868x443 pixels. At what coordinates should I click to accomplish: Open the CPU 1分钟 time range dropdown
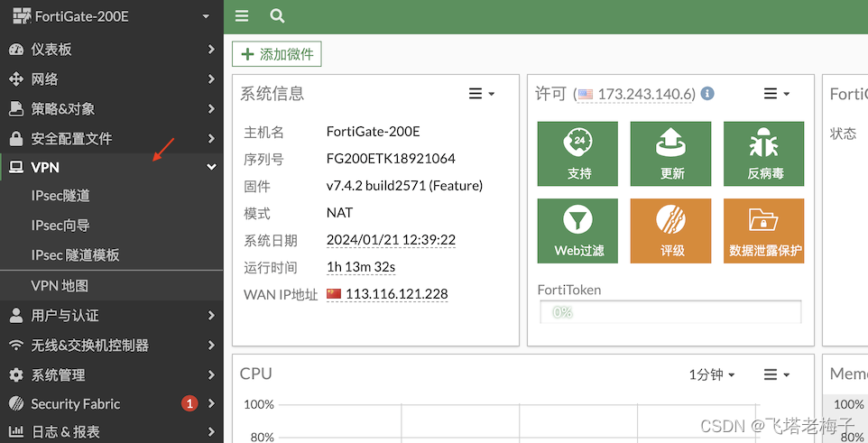tap(712, 375)
